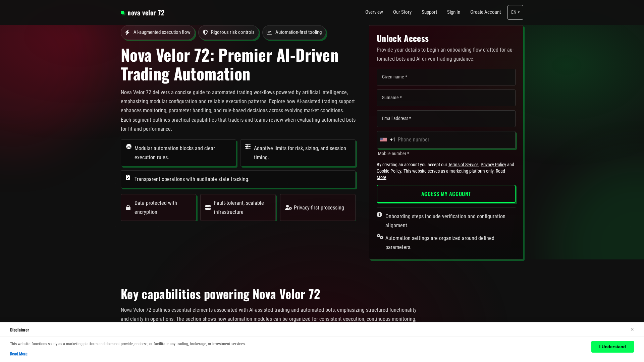
Task: Click the lightning bolt icon in AI-augmented pill
Action: click(127, 33)
